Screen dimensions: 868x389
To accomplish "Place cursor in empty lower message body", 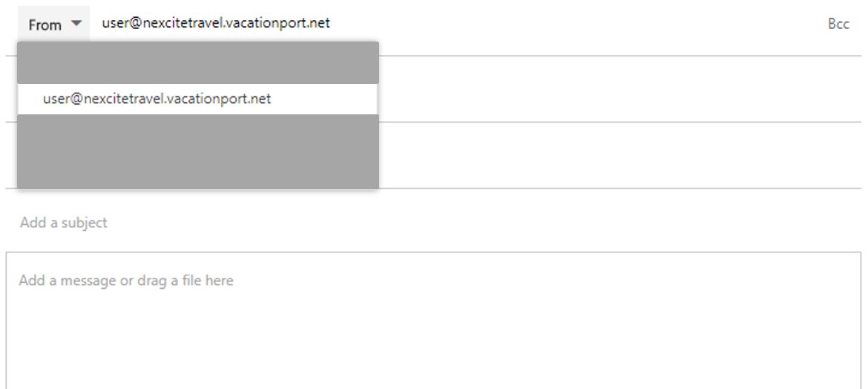I will point(433,349).
